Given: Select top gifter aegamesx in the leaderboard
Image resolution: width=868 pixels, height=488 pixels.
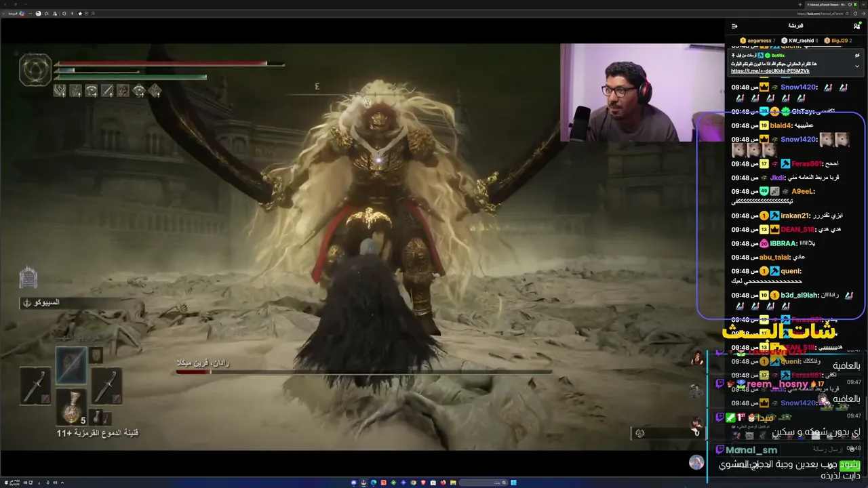Looking at the screenshot, I should 757,41.
